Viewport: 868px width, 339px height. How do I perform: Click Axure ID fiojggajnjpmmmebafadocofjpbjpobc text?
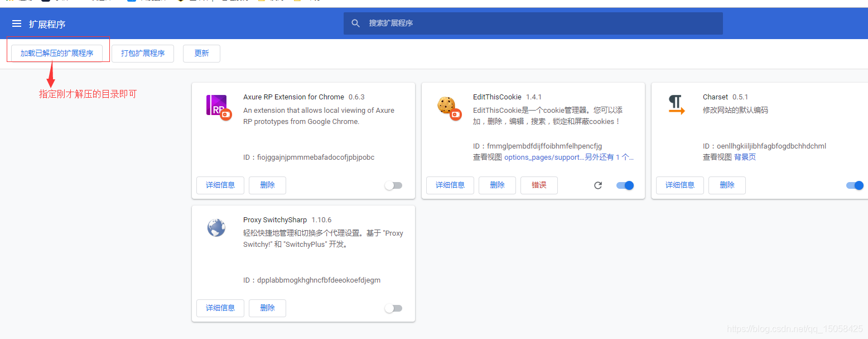pos(308,157)
